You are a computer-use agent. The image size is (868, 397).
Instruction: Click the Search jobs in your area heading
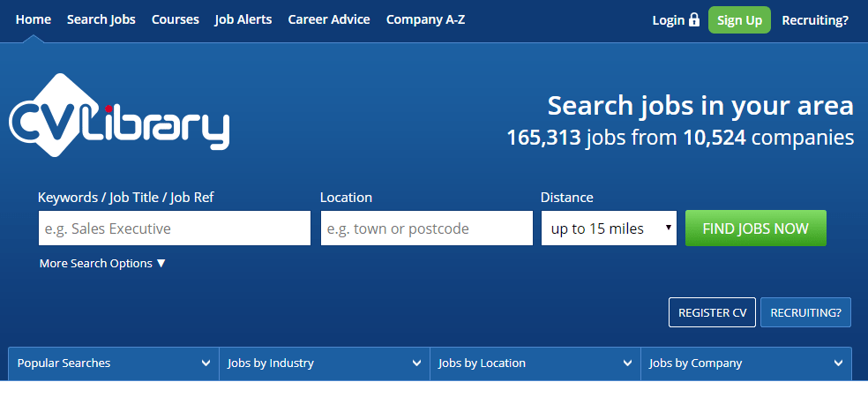point(700,107)
